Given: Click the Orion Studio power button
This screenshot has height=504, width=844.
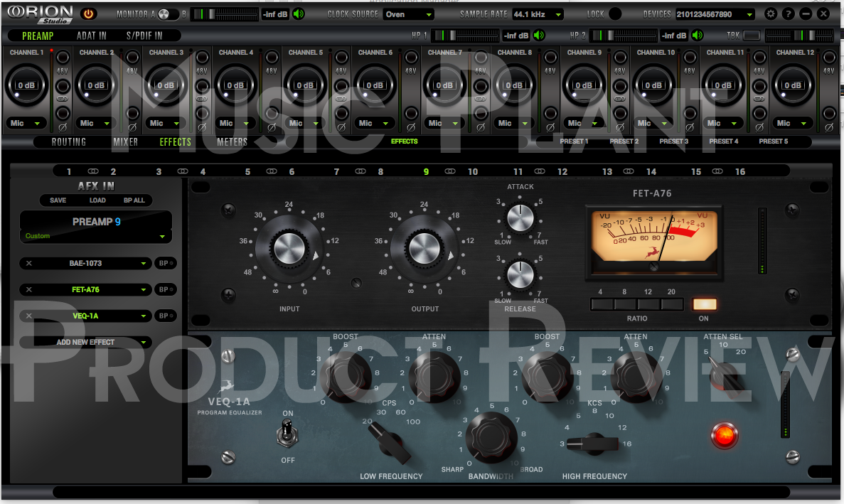Looking at the screenshot, I should [x=89, y=14].
